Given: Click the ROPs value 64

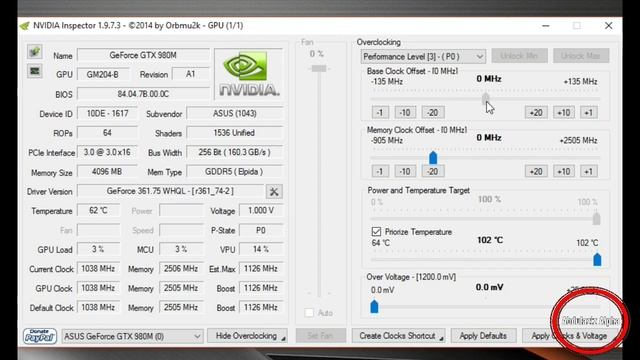Looking at the screenshot, I should [107, 133].
